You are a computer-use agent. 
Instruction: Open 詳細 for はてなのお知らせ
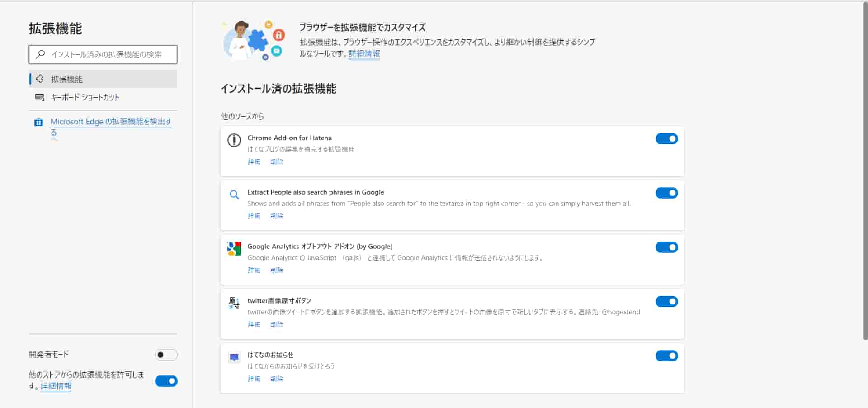(254, 379)
